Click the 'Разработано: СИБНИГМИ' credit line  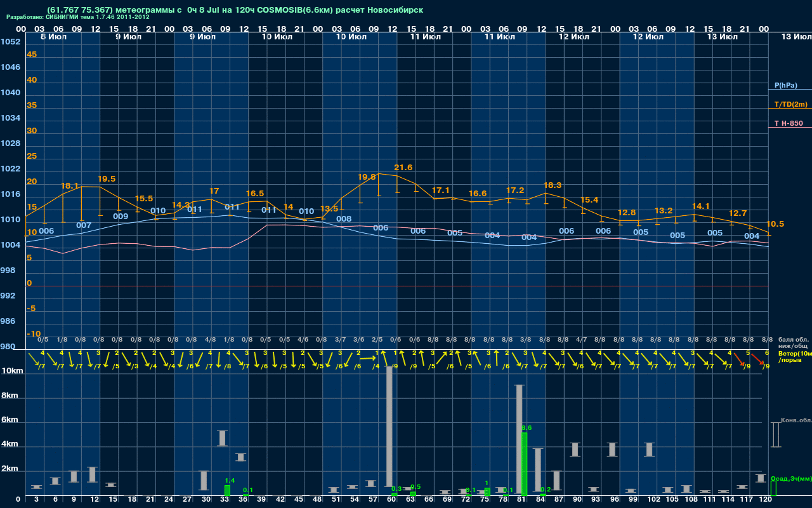tap(78, 17)
